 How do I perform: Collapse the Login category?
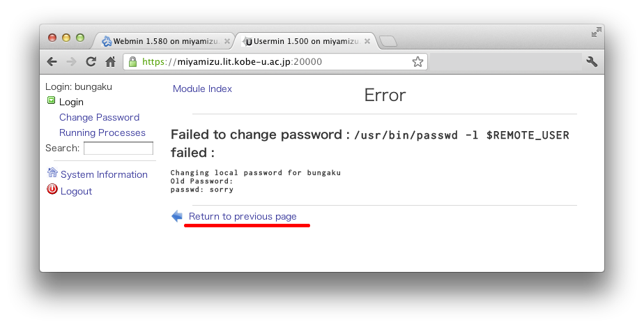pos(51,100)
